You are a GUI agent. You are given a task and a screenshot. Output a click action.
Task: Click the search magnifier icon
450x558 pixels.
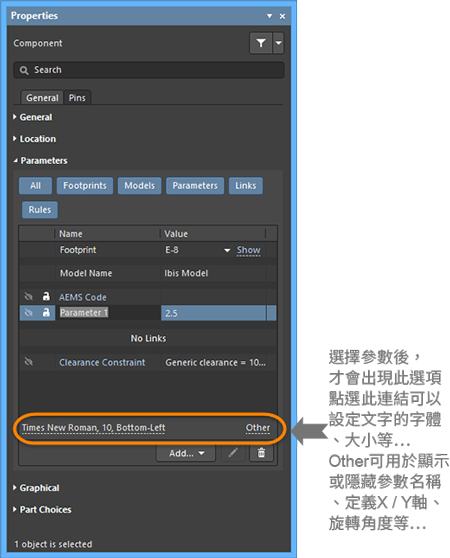pos(24,70)
